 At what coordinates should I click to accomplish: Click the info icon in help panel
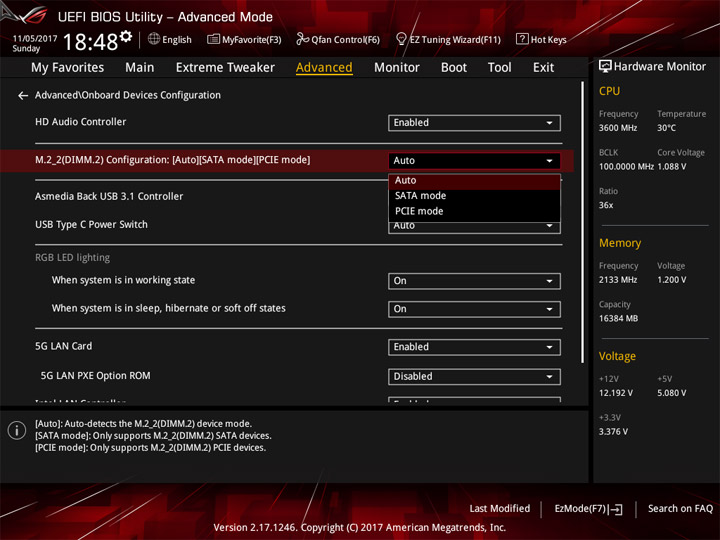point(17,430)
